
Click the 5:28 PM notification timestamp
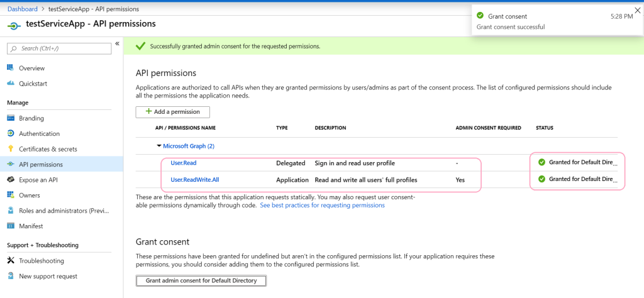[622, 16]
